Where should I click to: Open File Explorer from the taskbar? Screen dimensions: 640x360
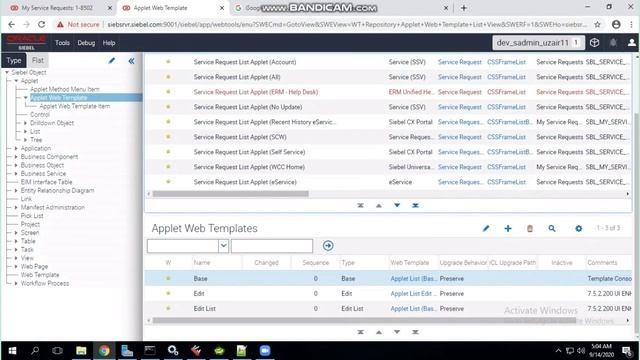(x=81, y=351)
